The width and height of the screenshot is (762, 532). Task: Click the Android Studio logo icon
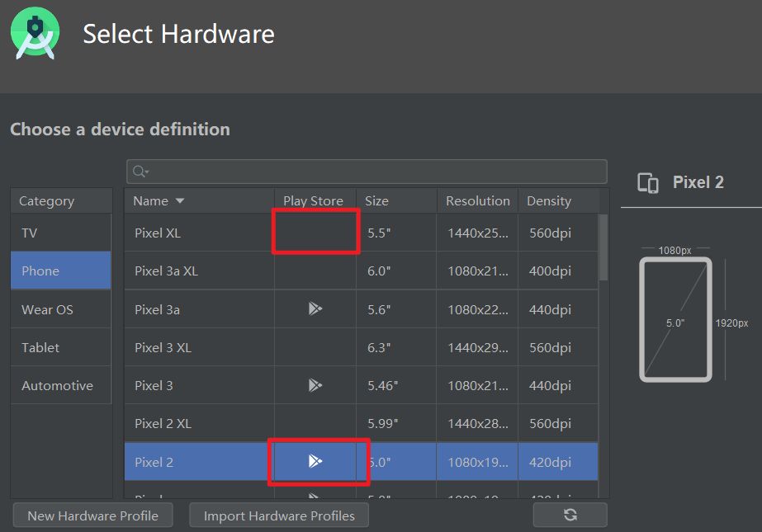coord(35,33)
